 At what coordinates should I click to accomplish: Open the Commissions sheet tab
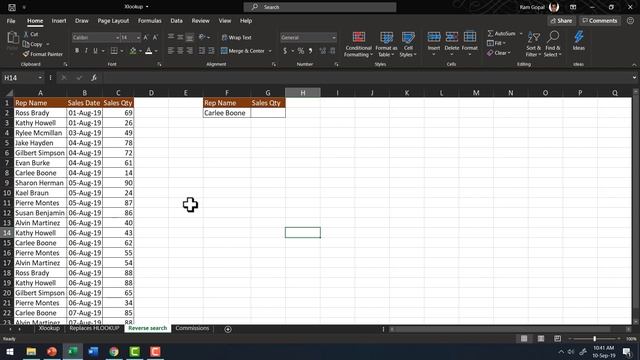(192, 328)
